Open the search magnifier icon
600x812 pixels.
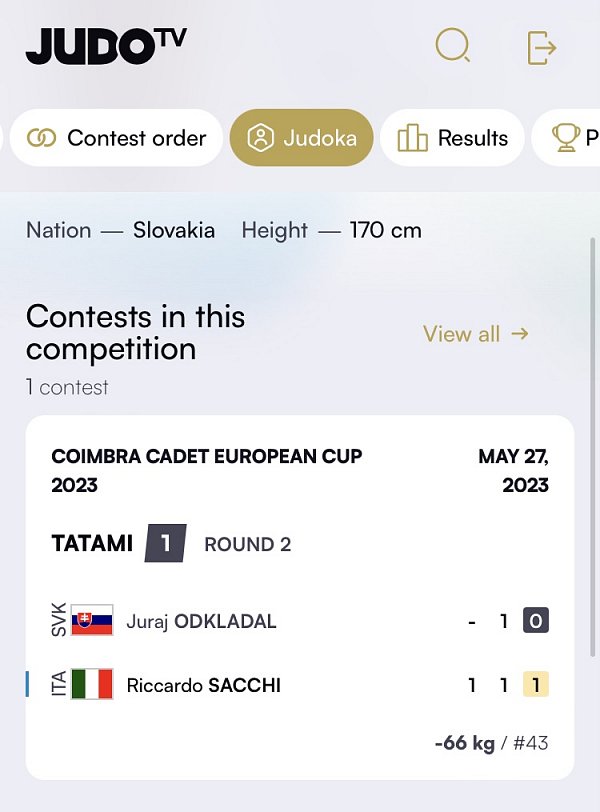click(453, 45)
